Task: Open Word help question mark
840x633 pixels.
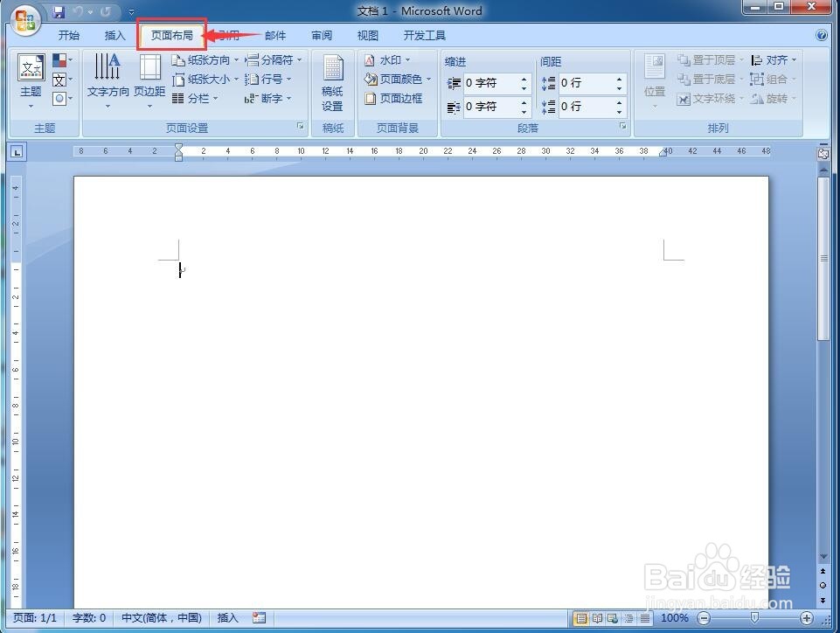Action: coord(822,35)
